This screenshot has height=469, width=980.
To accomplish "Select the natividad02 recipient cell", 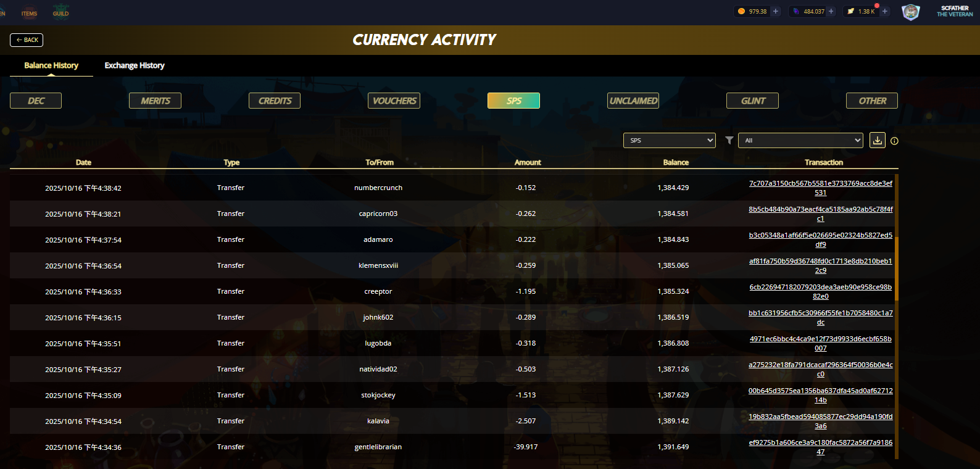I will pos(378,369).
